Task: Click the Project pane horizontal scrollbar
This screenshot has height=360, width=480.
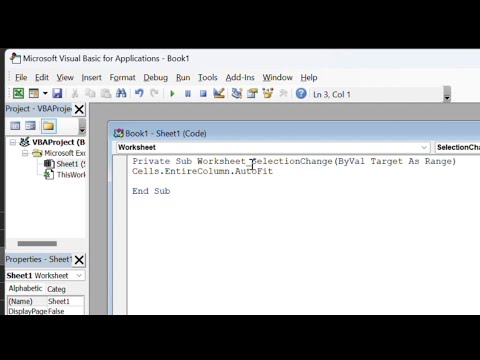Action: click(37, 243)
